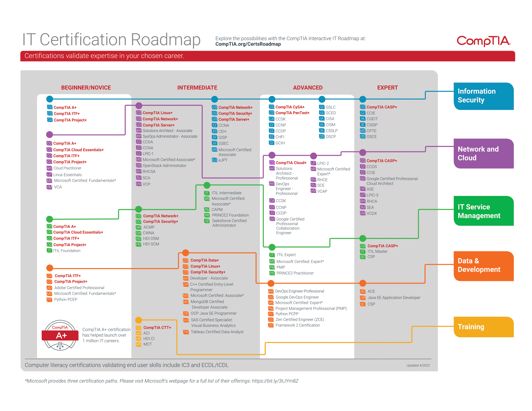Click the AWS icon next to Cloud Practitioner
Viewport: 532px width, 411px height.
tap(49, 168)
